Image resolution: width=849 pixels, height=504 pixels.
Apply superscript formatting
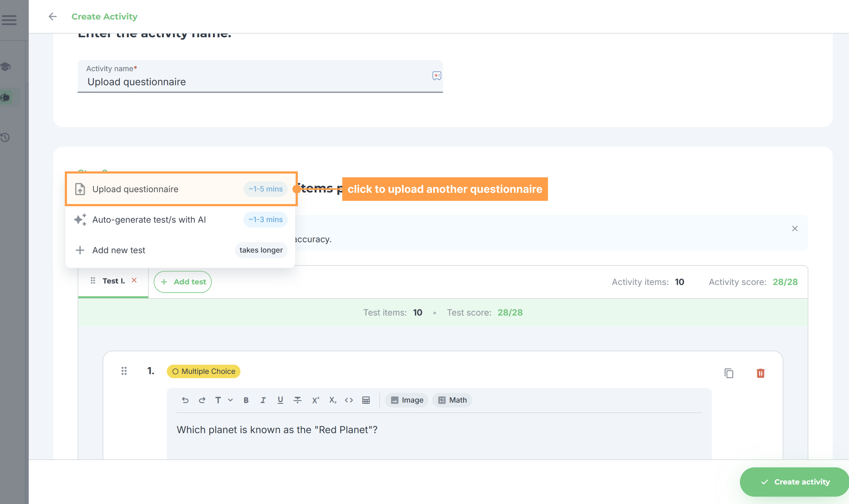[x=315, y=400]
